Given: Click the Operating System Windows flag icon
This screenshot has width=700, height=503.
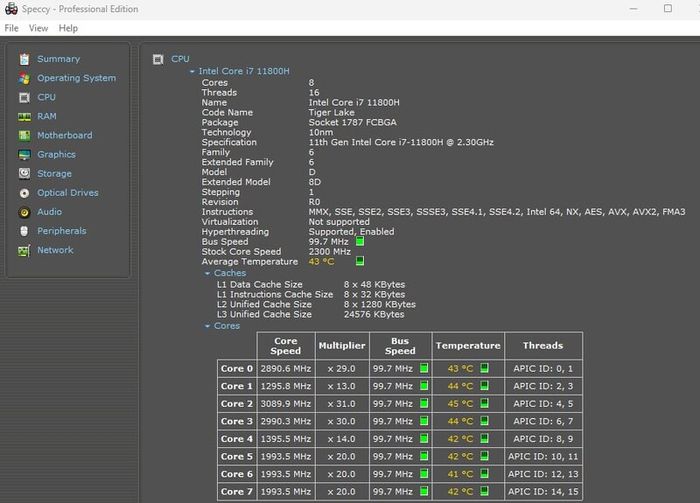Looking at the screenshot, I should 24,79.
